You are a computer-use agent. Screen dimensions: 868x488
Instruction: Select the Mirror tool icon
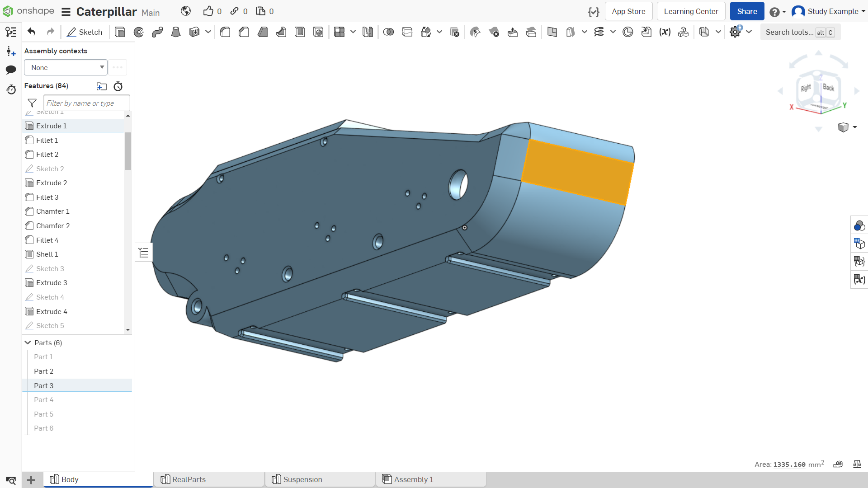coord(368,32)
